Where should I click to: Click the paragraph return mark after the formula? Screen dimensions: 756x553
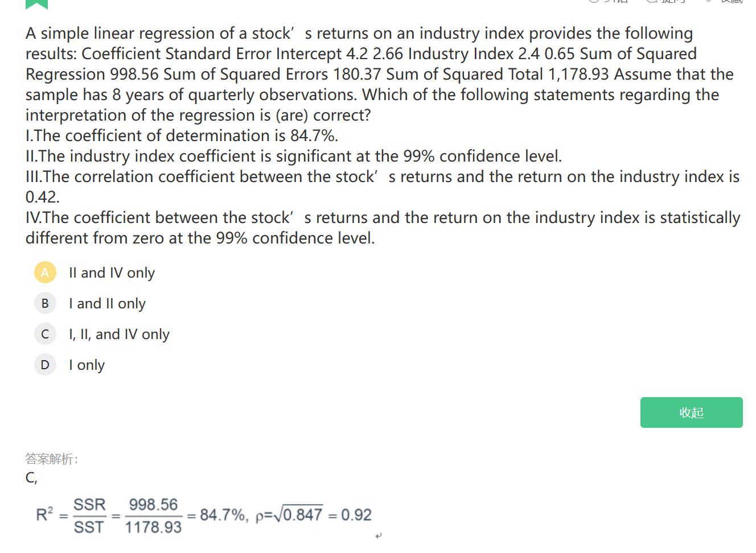[x=379, y=535]
